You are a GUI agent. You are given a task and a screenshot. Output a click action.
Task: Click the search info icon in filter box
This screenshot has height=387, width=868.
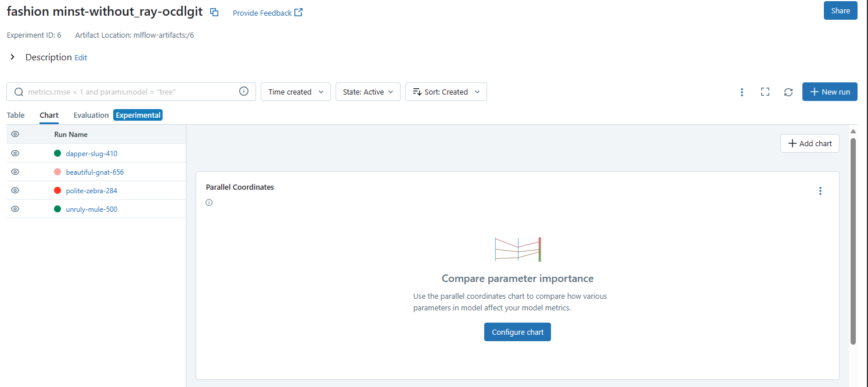(244, 91)
